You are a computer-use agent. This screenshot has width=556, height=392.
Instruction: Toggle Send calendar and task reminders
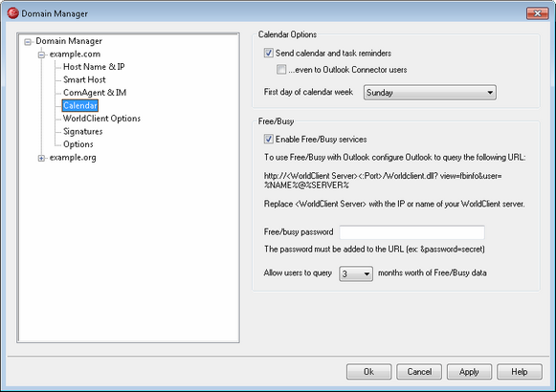coord(268,54)
